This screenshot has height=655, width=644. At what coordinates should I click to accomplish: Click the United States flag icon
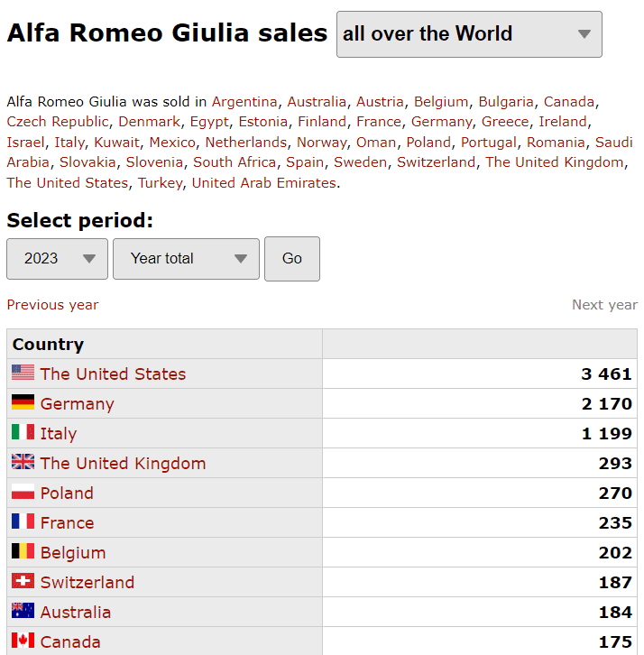23,373
